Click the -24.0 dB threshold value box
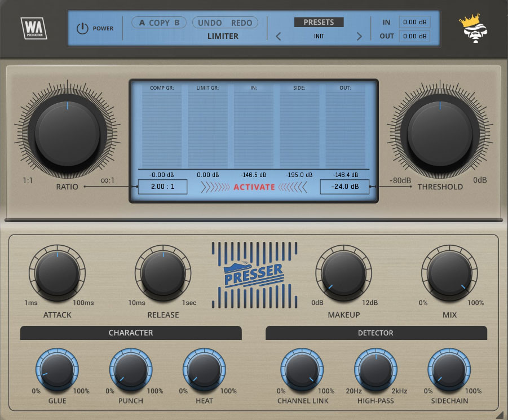Viewport: 508px width, 420px height. pos(344,187)
